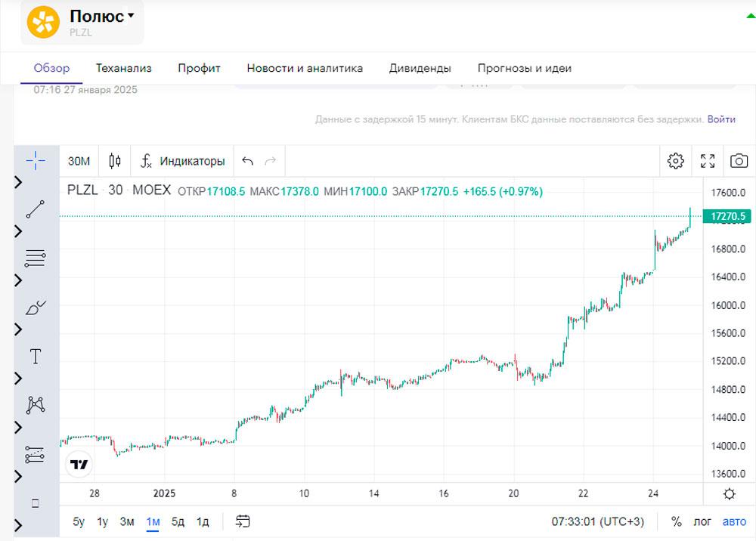This screenshot has height=541, width=756.
Task: Open the chart patterns tool
Action: tap(36, 405)
